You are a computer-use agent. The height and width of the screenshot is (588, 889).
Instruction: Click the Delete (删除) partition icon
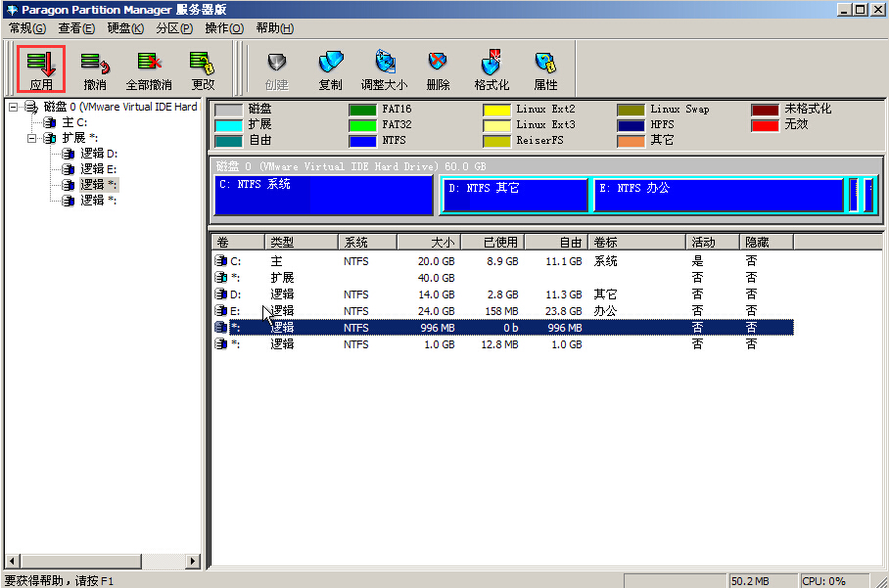(438, 64)
